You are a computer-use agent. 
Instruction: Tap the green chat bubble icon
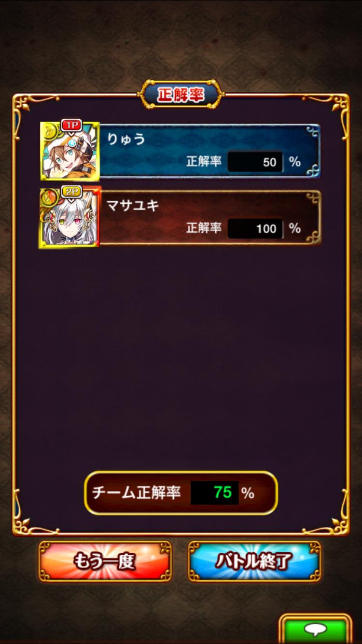316,629
